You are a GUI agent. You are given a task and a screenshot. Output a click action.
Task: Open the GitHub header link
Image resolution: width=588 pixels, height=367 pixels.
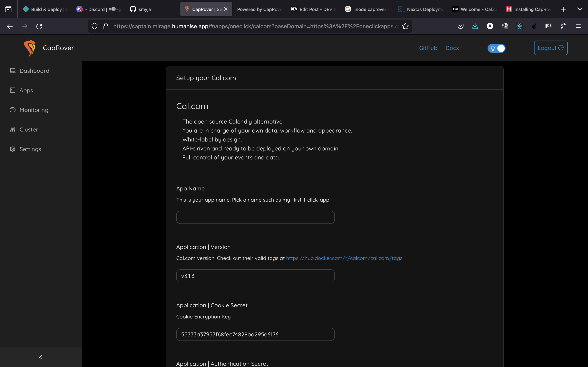428,48
